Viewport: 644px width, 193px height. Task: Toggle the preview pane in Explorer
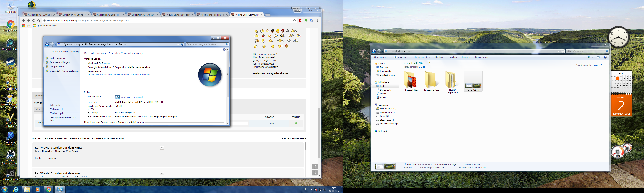[x=599, y=57]
